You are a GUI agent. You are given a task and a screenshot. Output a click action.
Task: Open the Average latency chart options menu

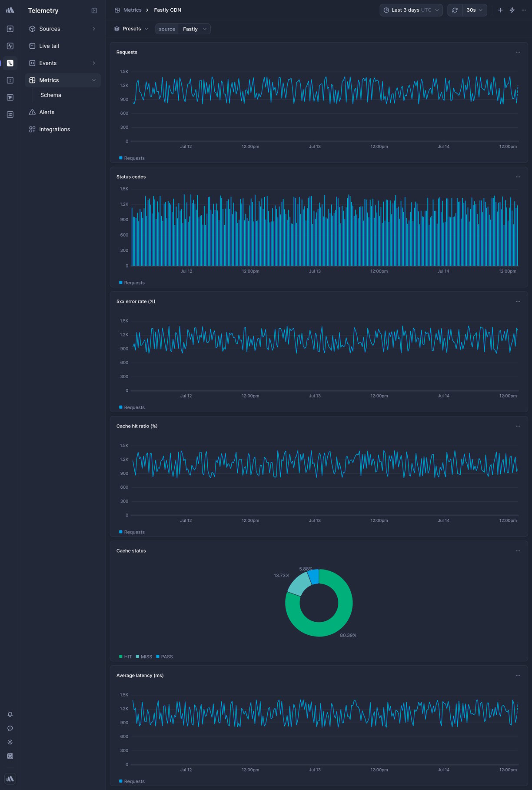point(518,676)
